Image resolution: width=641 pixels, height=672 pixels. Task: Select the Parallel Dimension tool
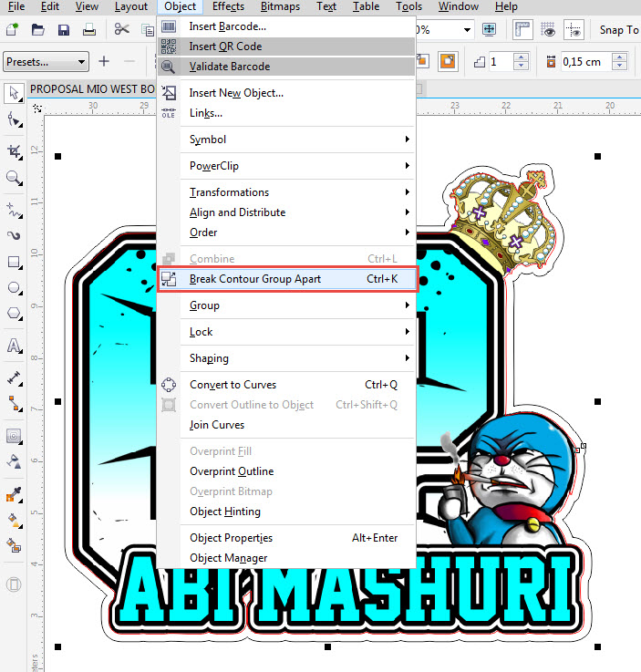tap(14, 378)
